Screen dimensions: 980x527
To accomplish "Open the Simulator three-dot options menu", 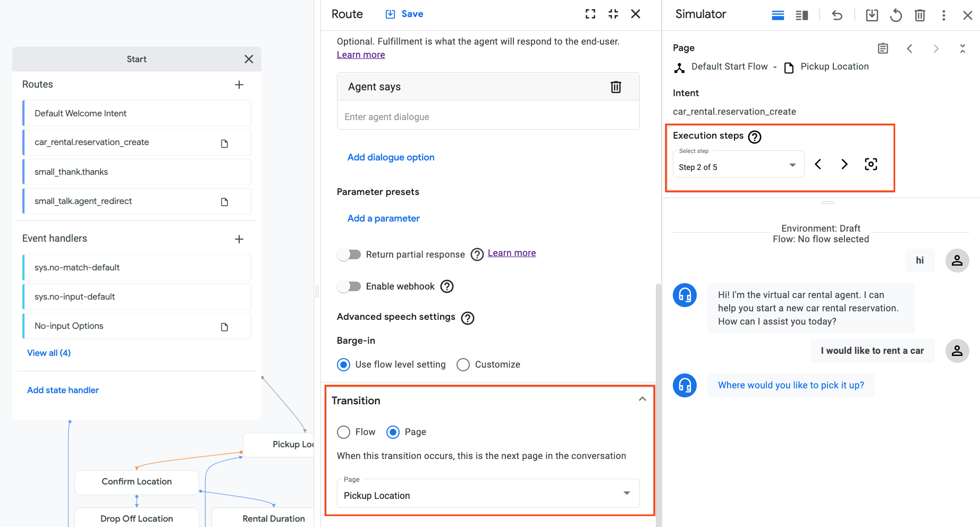I will (x=943, y=15).
